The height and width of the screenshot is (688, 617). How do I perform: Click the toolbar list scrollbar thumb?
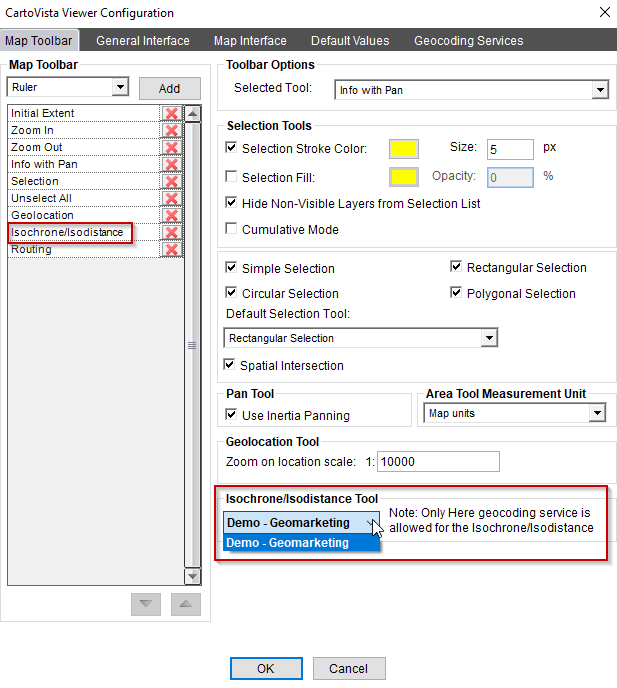point(192,345)
